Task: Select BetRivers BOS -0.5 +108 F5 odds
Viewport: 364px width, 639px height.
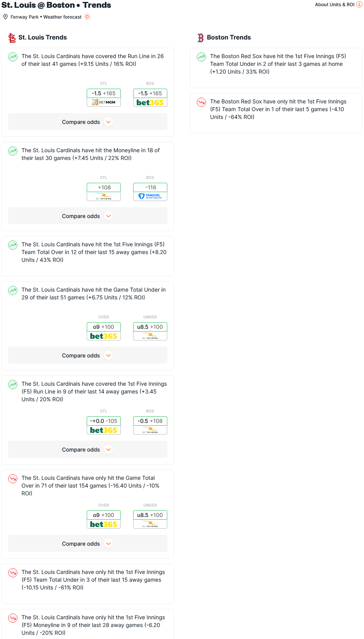Action: pos(150,426)
